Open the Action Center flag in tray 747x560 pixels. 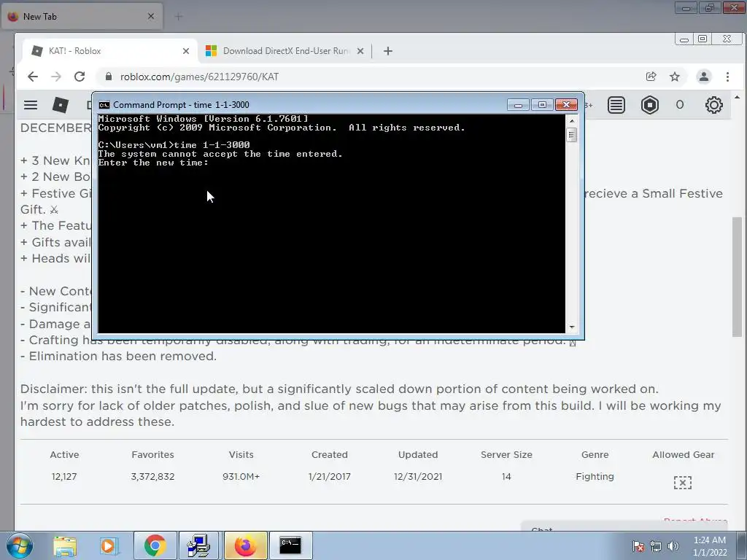[638, 546]
